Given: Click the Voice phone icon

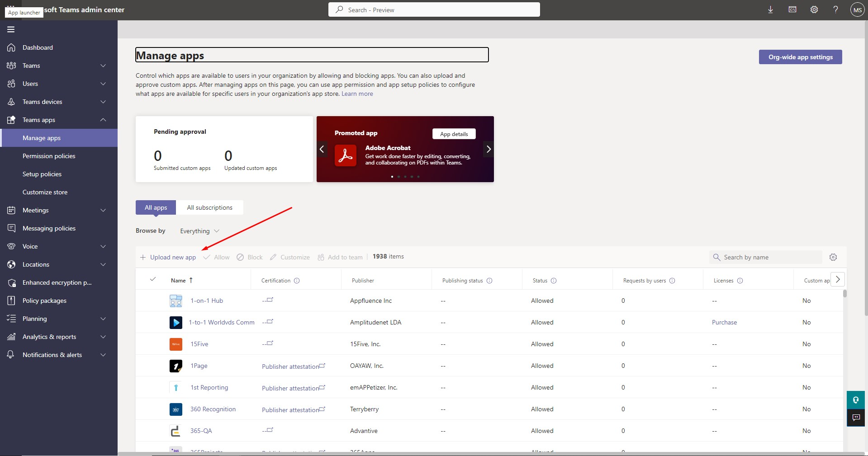Looking at the screenshot, I should point(11,246).
